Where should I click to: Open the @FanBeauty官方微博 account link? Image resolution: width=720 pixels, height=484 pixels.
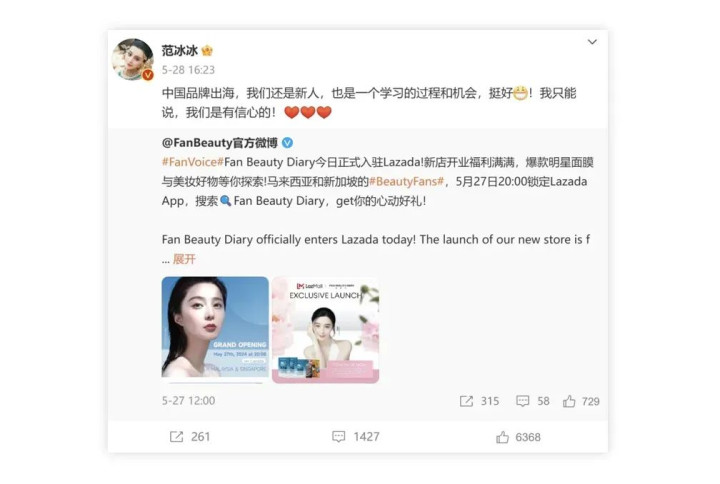click(x=219, y=143)
